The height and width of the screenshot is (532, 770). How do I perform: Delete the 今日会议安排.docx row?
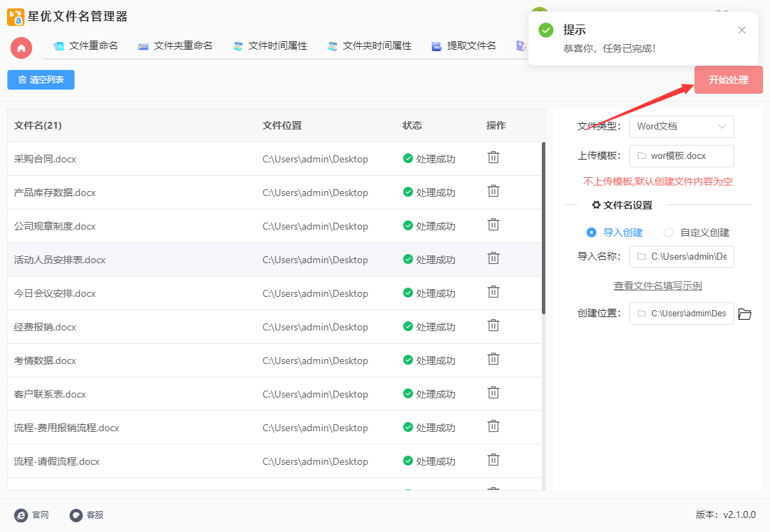click(493, 293)
